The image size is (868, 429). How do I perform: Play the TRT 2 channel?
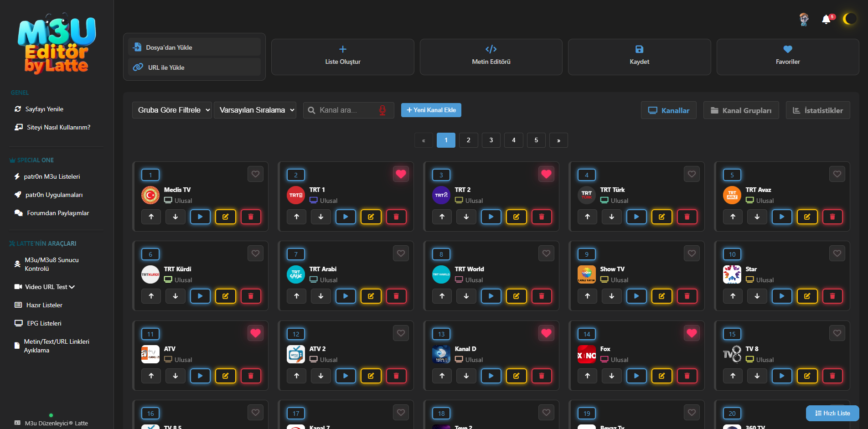[x=491, y=217]
